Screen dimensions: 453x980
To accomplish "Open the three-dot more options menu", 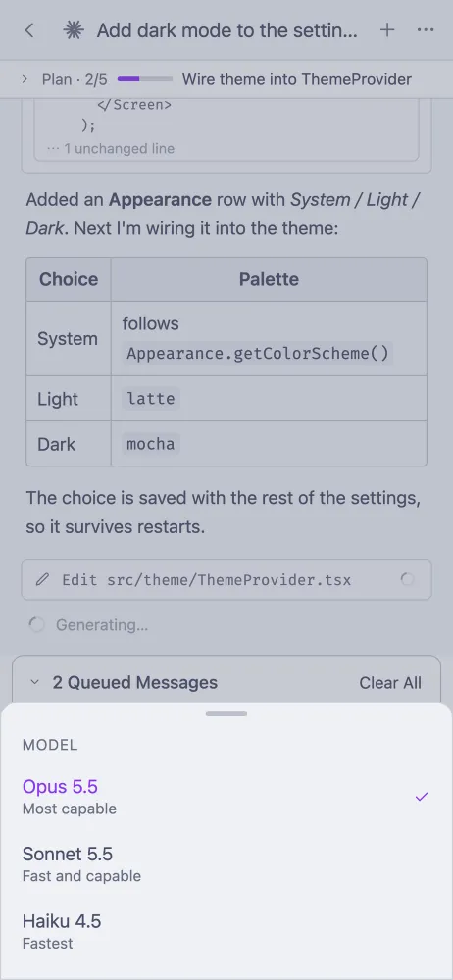I will click(426, 30).
